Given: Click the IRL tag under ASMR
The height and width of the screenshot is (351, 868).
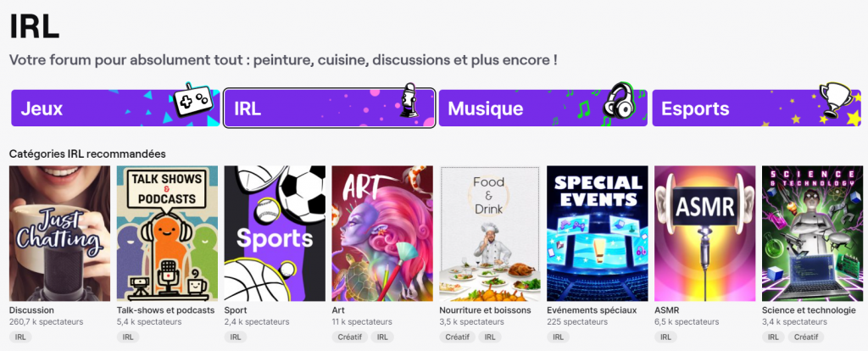Looking at the screenshot, I should pyautogui.click(x=665, y=337).
